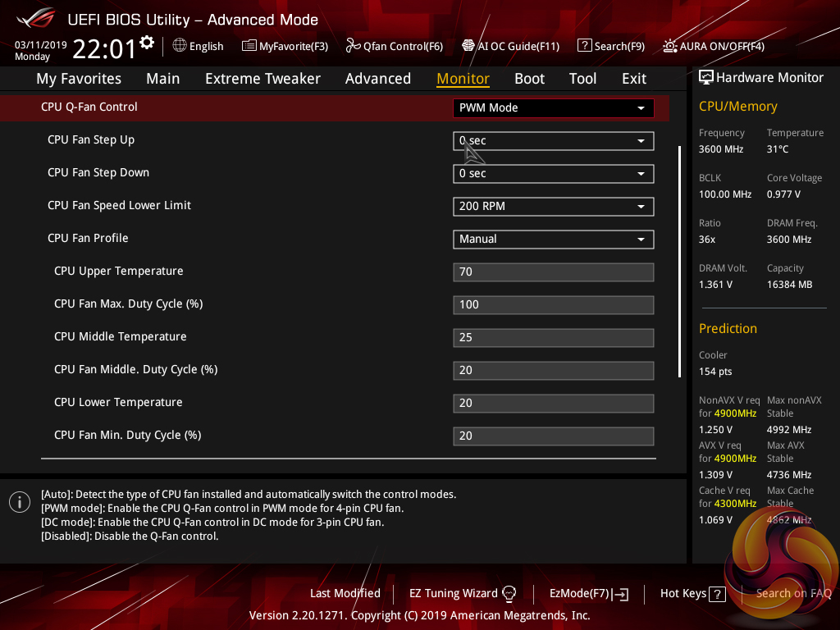The width and height of the screenshot is (840, 630).
Task: Open CPU Q-Fan Control PWM Mode dropdown
Action: [x=554, y=107]
